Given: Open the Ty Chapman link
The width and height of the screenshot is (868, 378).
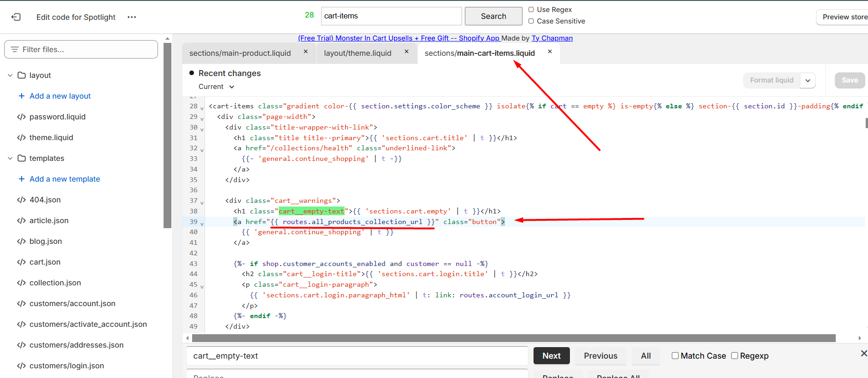Looking at the screenshot, I should [x=552, y=38].
